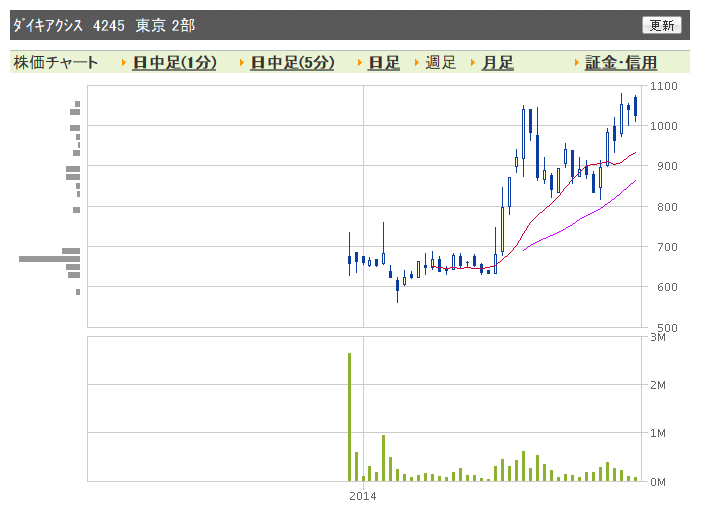The height and width of the screenshot is (521, 703).
Task: Click the 3M volume axis label
Action: click(x=658, y=337)
